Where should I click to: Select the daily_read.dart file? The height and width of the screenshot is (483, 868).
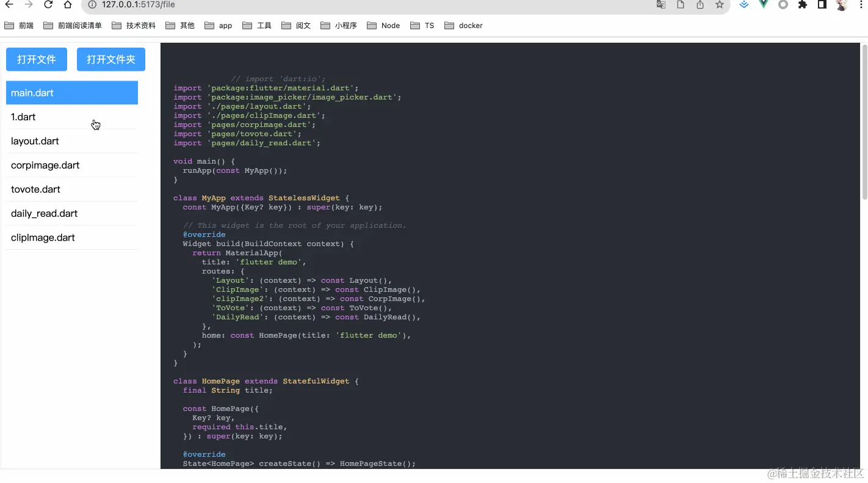(x=44, y=213)
